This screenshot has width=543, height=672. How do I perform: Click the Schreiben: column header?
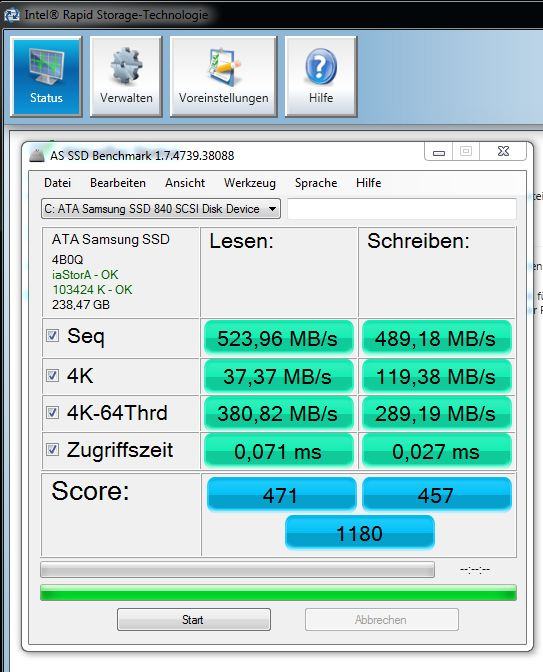418,241
